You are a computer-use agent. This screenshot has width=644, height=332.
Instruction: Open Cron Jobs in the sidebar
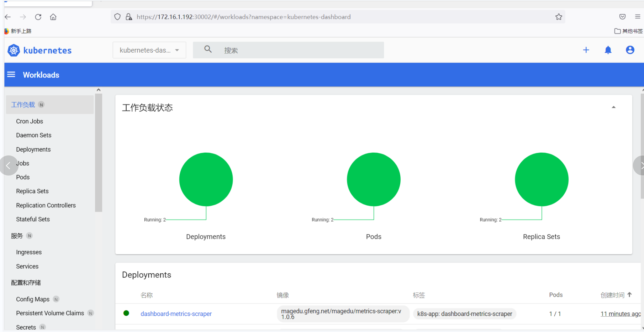[30, 121]
